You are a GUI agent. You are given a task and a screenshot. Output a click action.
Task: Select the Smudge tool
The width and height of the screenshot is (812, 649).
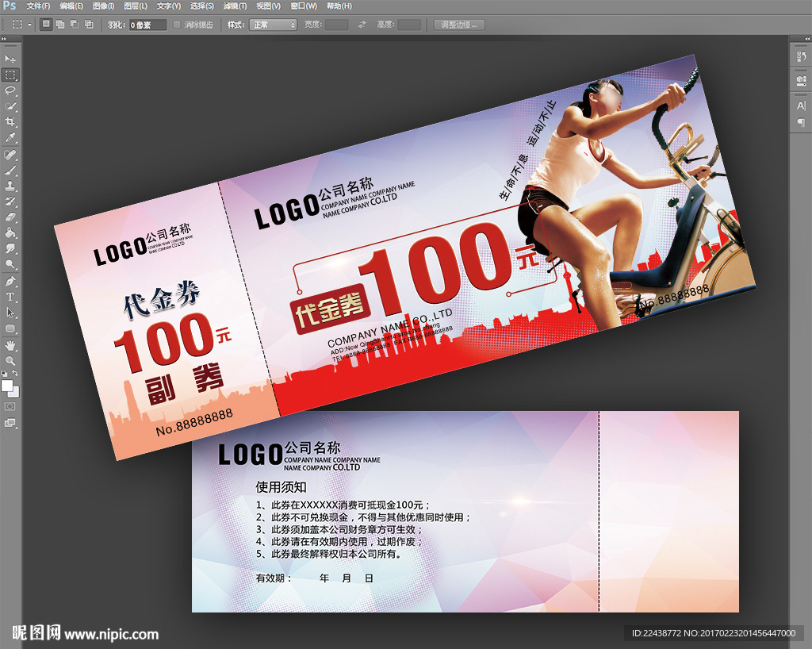click(x=10, y=248)
